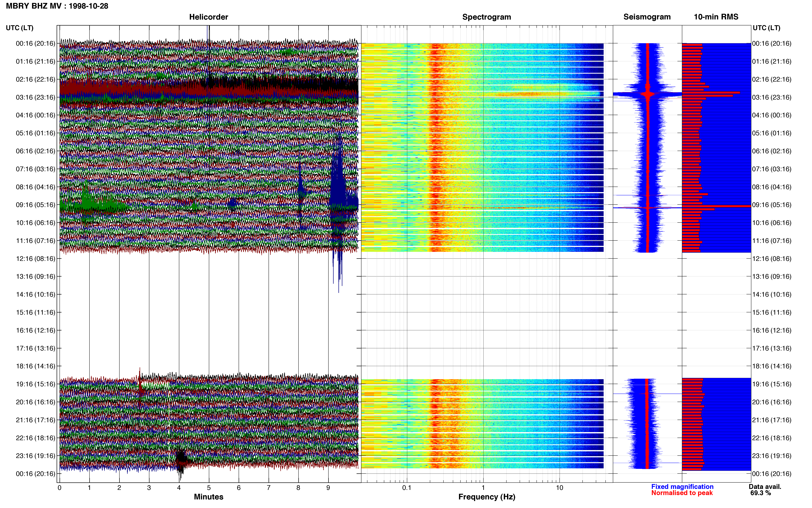The height and width of the screenshot is (508, 812).
Task: Click the 'Frequency (Hz)' x-axis label
Action: [487, 497]
